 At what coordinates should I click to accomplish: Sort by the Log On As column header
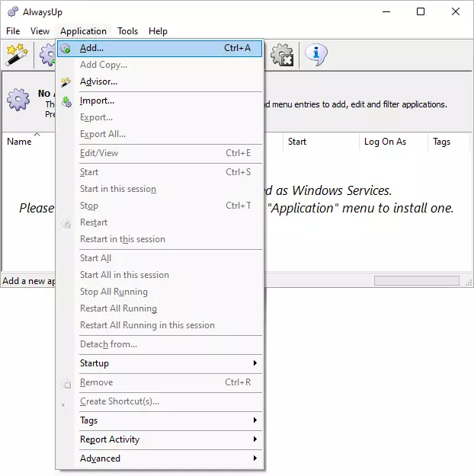click(x=394, y=142)
